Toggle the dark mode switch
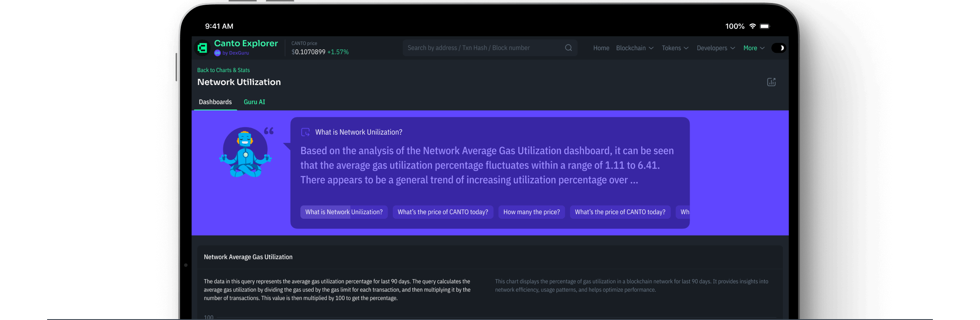The width and height of the screenshot is (980, 320). click(x=778, y=48)
